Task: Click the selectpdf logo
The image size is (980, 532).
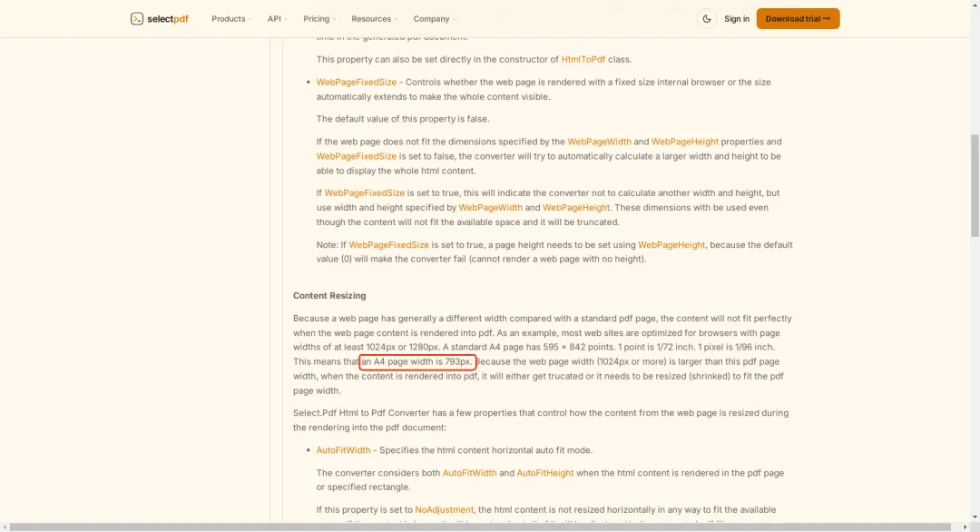Action: click(x=160, y=19)
